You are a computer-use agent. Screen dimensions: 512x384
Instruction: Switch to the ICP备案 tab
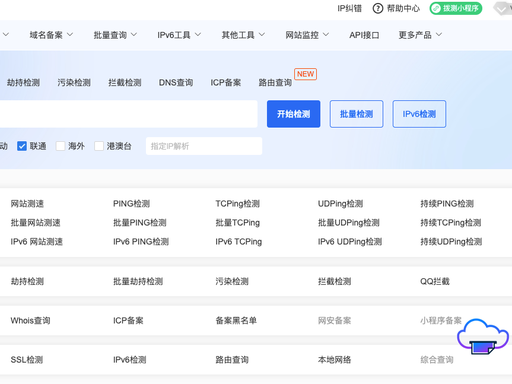(x=226, y=83)
